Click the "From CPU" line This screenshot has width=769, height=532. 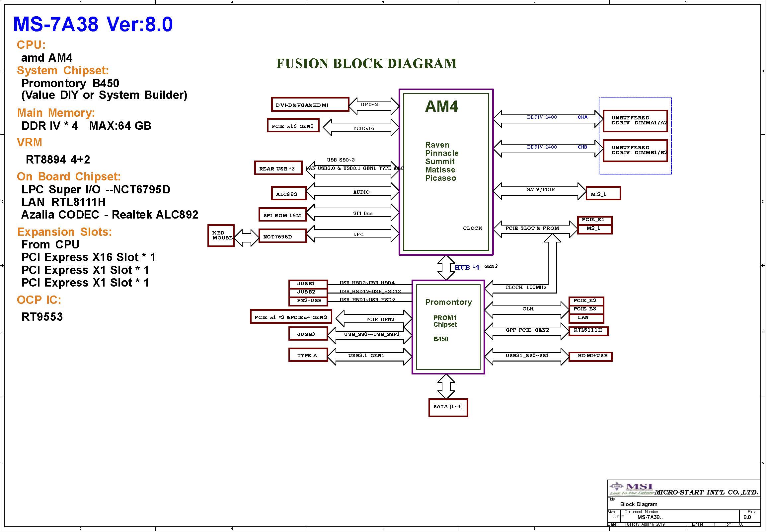coord(50,244)
